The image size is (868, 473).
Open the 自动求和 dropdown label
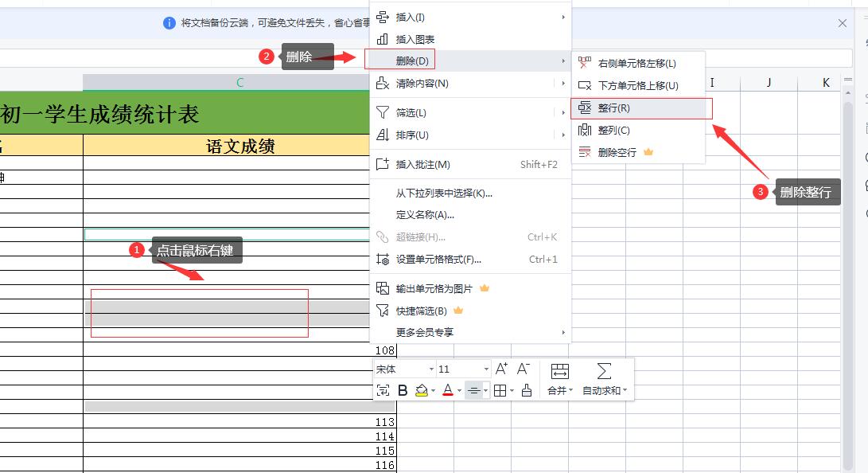pos(605,390)
